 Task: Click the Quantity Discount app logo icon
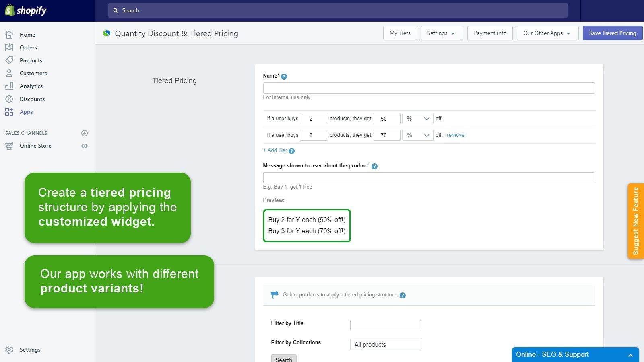107,33
